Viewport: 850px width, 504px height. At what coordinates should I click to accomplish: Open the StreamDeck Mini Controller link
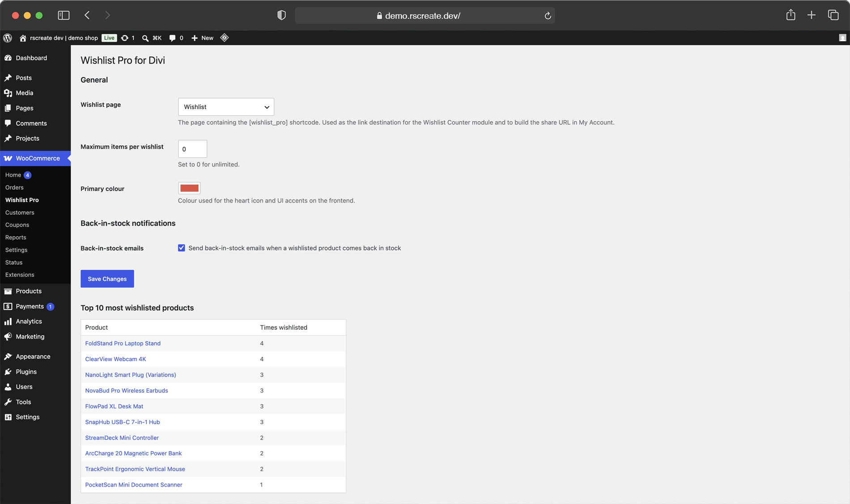point(122,437)
